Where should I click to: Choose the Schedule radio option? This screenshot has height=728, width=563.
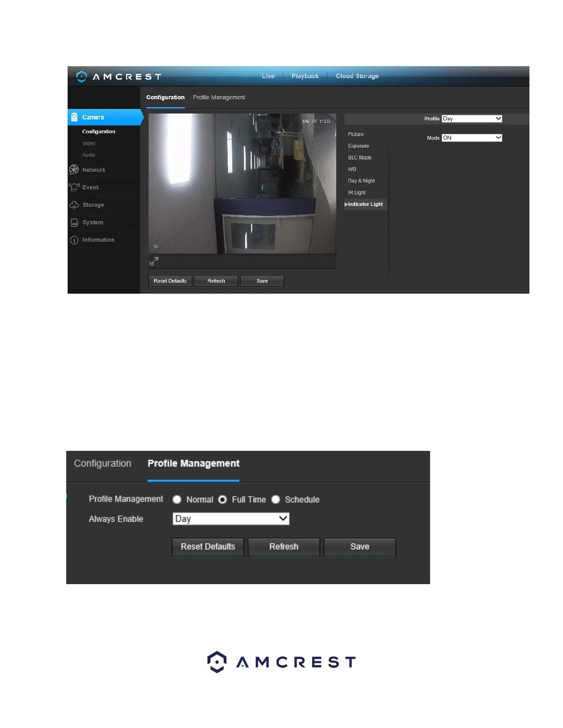coord(276,500)
